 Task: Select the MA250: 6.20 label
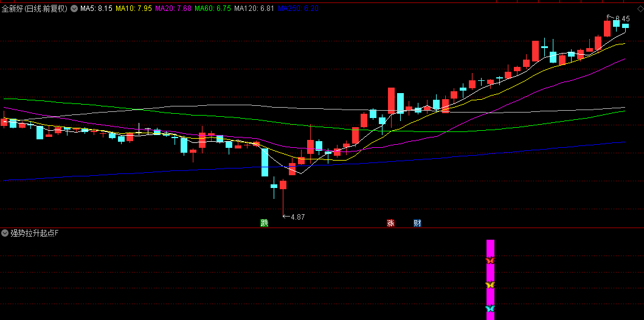[x=298, y=9]
